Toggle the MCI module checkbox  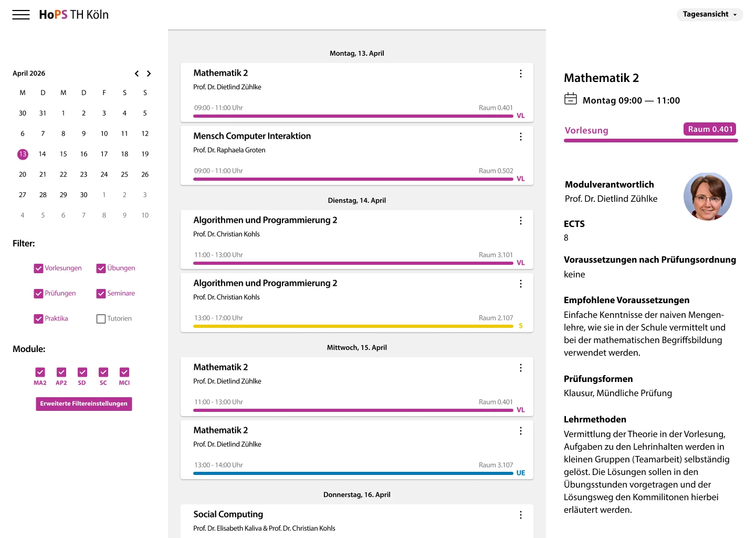pyautogui.click(x=124, y=373)
